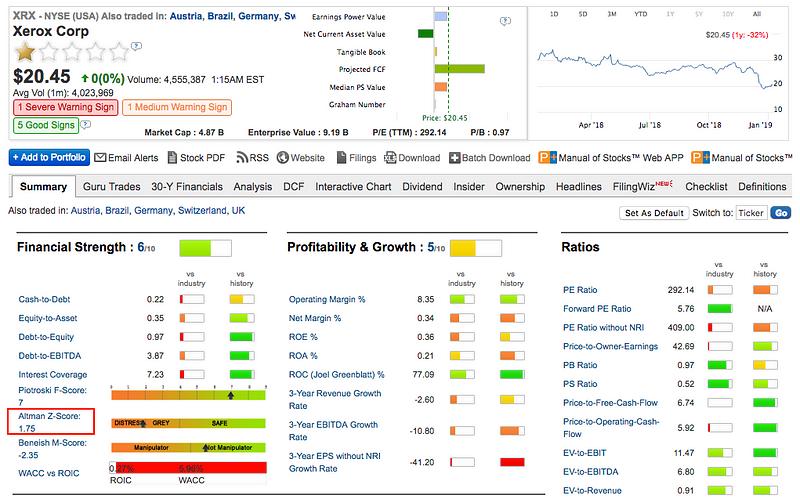
Task: Set chart range to All
Action: pos(757,14)
